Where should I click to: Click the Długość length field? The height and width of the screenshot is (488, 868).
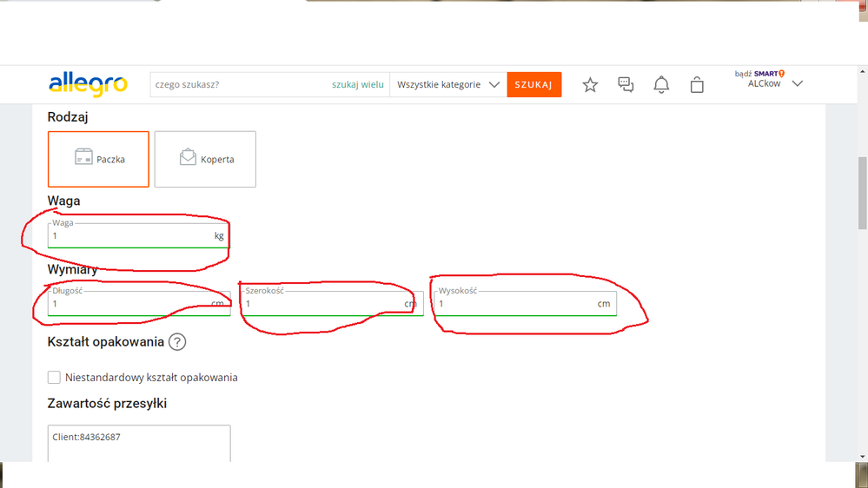tap(129, 304)
